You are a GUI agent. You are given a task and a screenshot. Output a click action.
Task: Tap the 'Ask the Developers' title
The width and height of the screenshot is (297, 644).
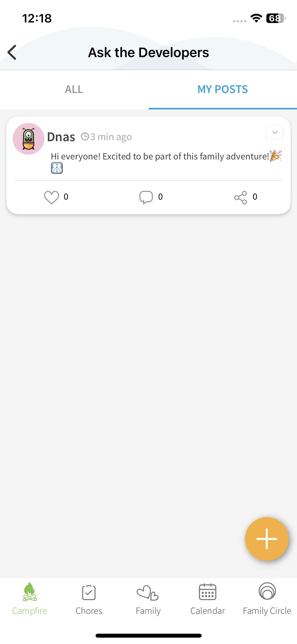[x=148, y=52]
